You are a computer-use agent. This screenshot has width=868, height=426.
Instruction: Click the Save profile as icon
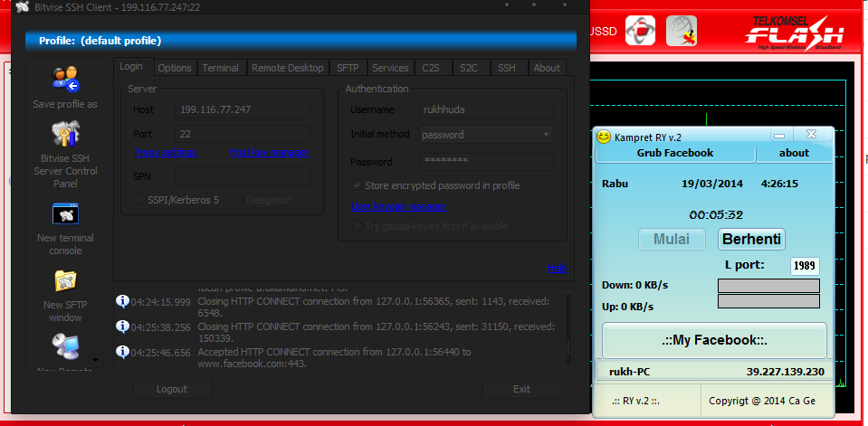tap(66, 79)
